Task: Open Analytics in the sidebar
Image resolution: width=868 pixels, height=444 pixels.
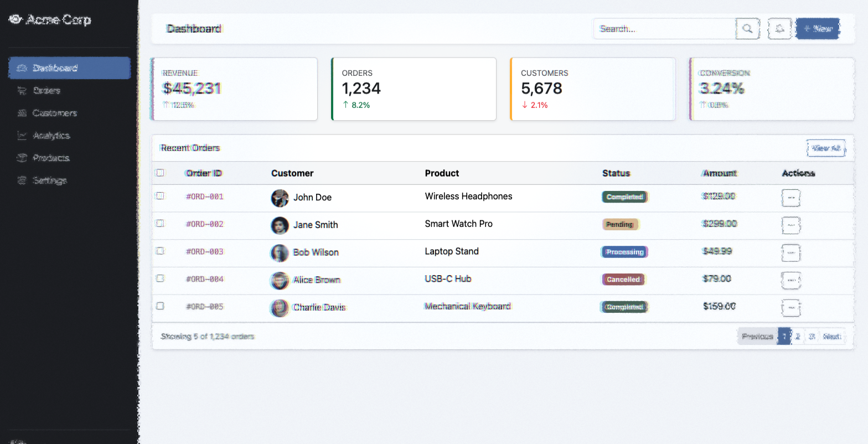Action: [x=70, y=136]
